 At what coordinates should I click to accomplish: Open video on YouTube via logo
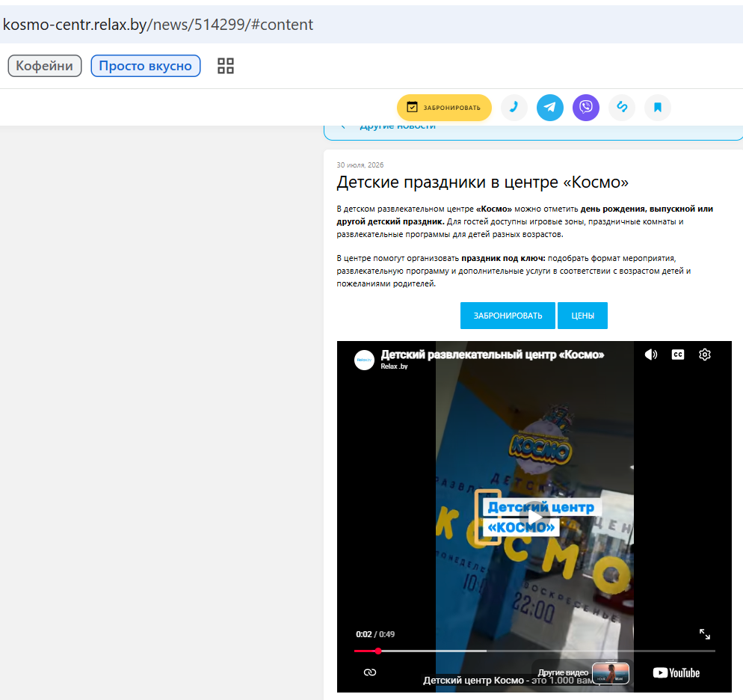676,673
